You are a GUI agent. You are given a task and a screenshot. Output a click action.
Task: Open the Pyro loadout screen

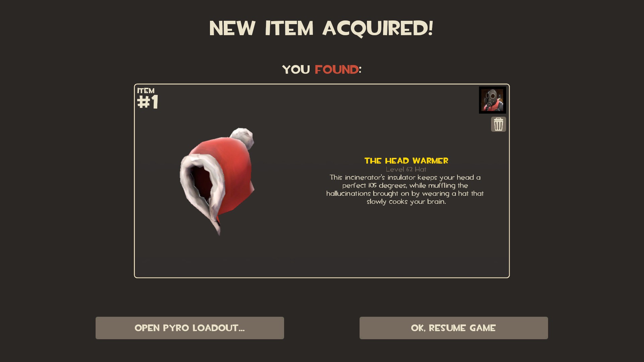click(190, 328)
